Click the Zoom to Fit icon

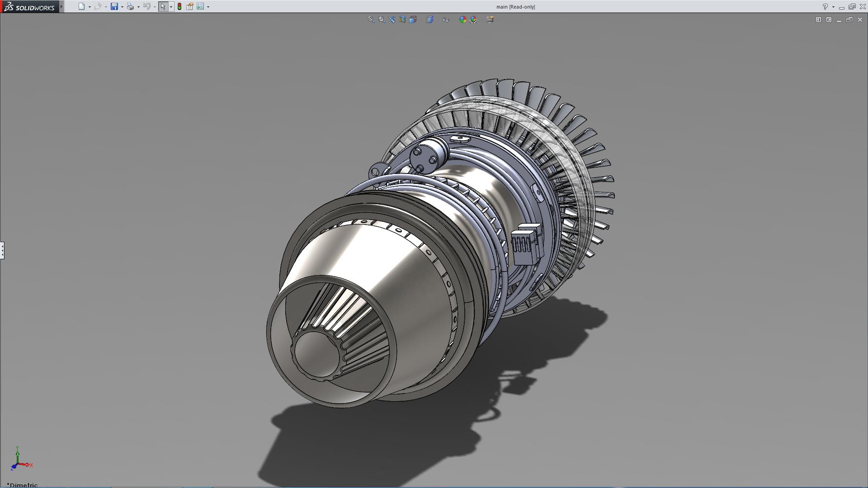371,19
